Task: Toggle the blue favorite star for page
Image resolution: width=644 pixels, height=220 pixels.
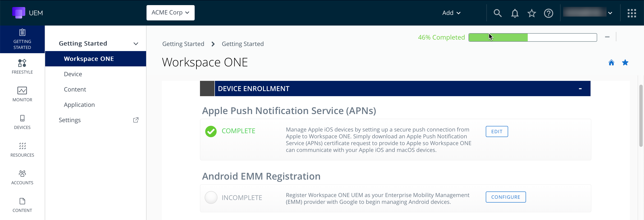Action: [625, 62]
